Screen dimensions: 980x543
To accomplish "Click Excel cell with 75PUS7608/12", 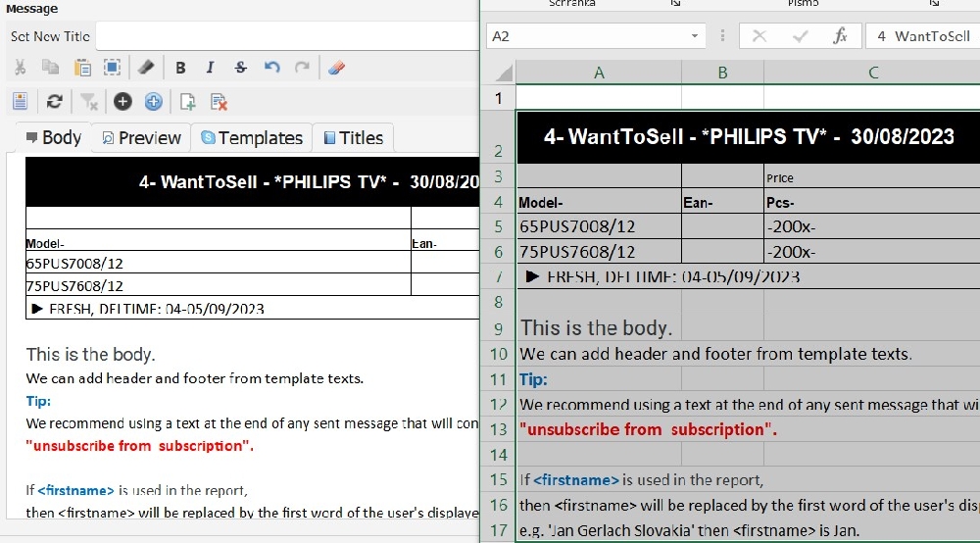I will (x=599, y=251).
